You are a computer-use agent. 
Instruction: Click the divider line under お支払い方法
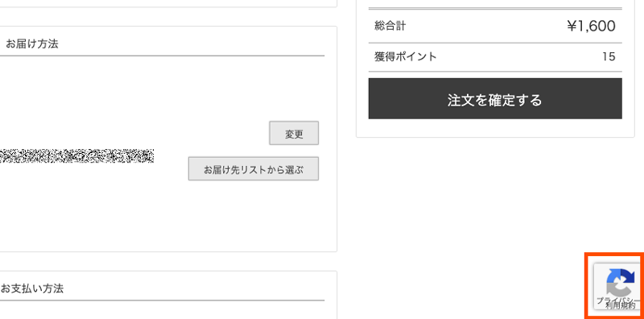pos(163,300)
